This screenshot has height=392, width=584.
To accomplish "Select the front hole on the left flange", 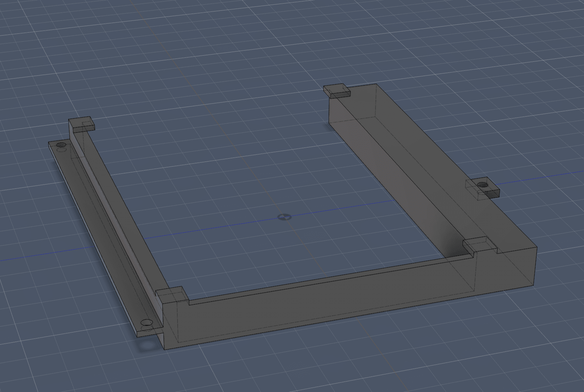I will point(146,322).
